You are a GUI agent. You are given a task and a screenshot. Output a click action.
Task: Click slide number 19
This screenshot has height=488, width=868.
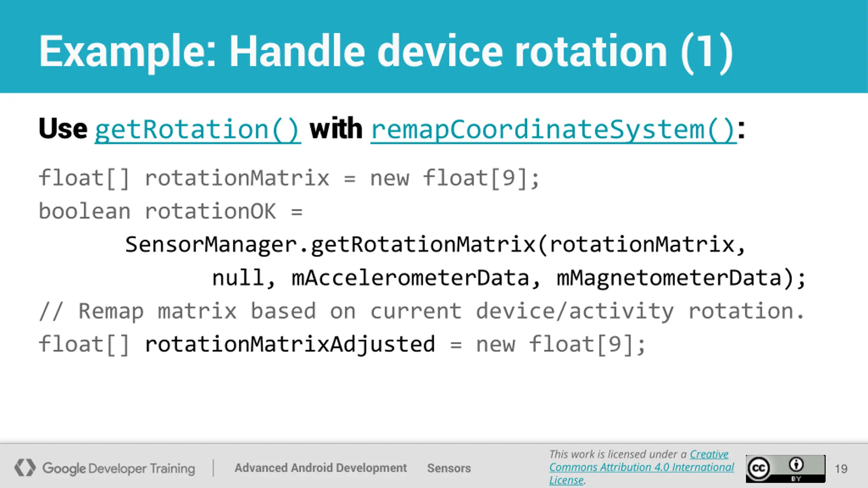coord(841,469)
